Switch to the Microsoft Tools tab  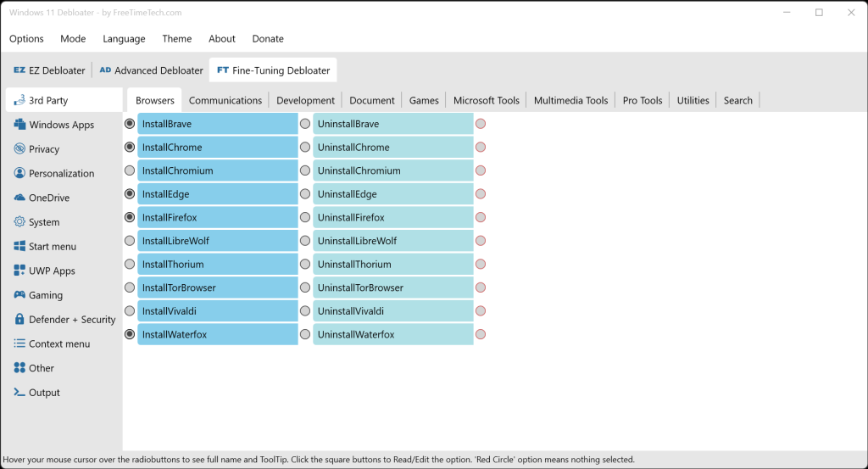[x=487, y=100]
